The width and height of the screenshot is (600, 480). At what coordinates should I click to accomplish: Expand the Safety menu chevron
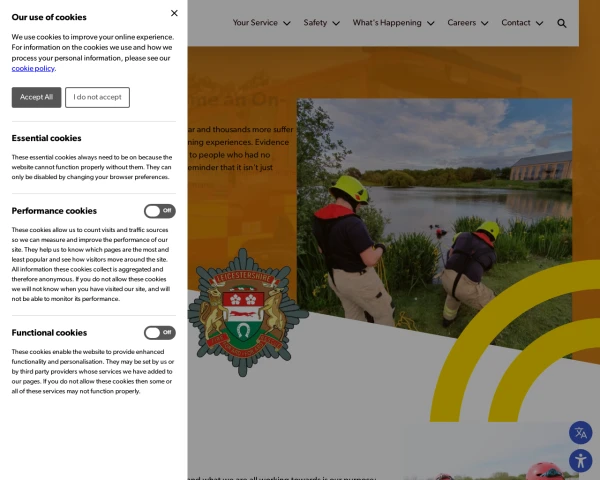click(x=336, y=23)
